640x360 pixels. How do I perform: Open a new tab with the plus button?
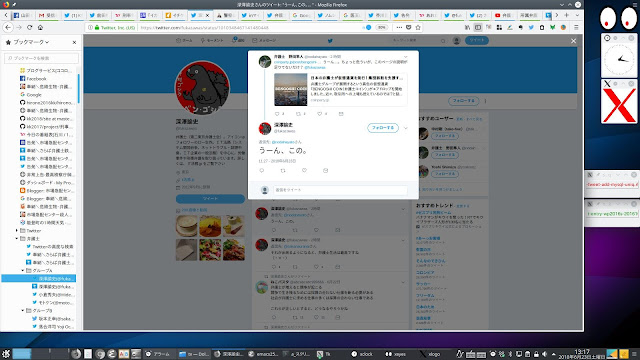567,15
